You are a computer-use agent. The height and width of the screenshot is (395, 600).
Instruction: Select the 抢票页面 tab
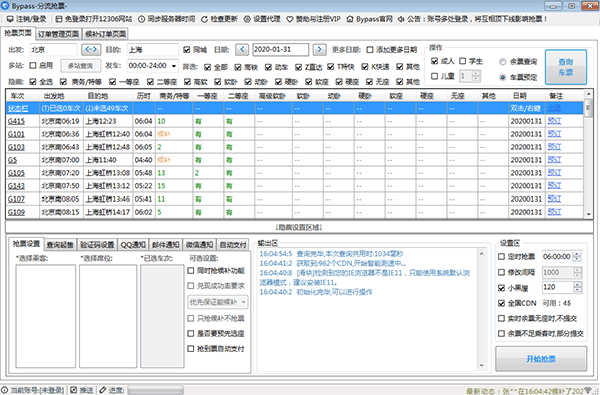click(18, 33)
